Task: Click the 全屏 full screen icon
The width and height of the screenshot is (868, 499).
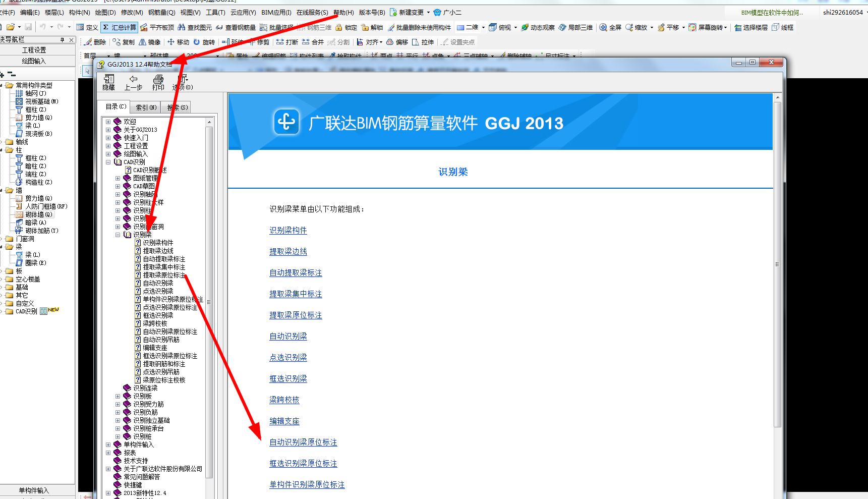Action: pyautogui.click(x=603, y=27)
